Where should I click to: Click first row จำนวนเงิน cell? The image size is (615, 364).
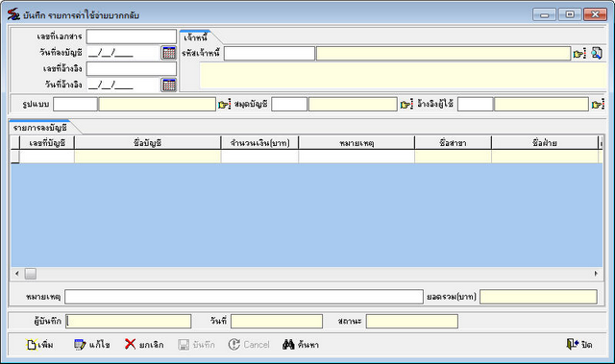pos(259,157)
